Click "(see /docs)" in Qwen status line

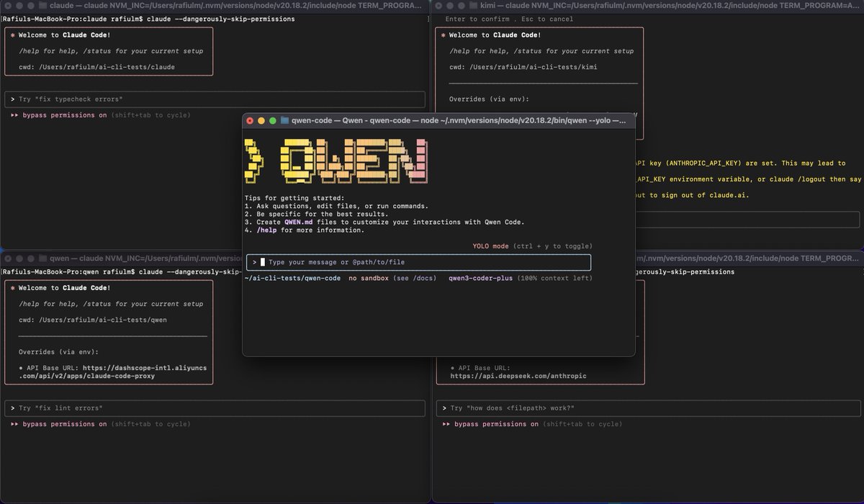(x=415, y=278)
